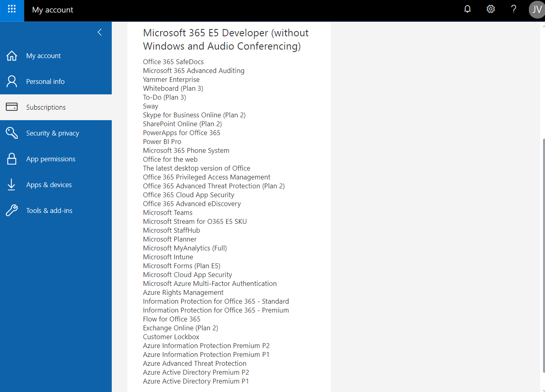Click the Sway entry

pos(150,106)
